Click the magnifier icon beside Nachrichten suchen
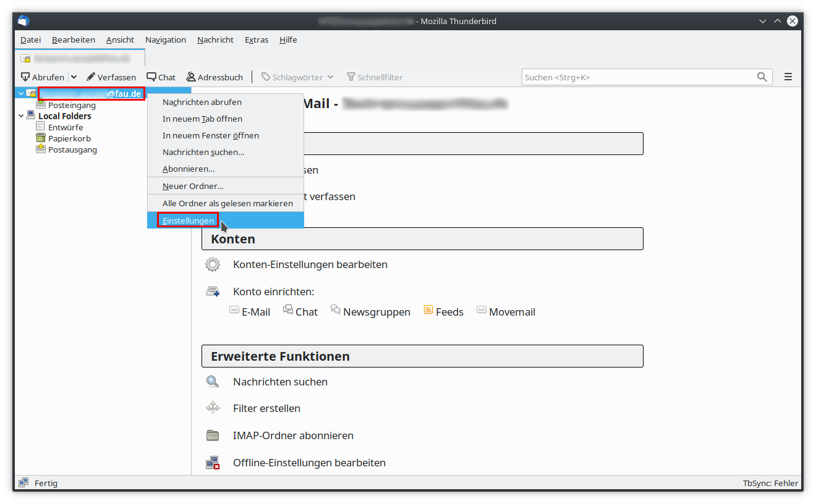 tap(213, 382)
